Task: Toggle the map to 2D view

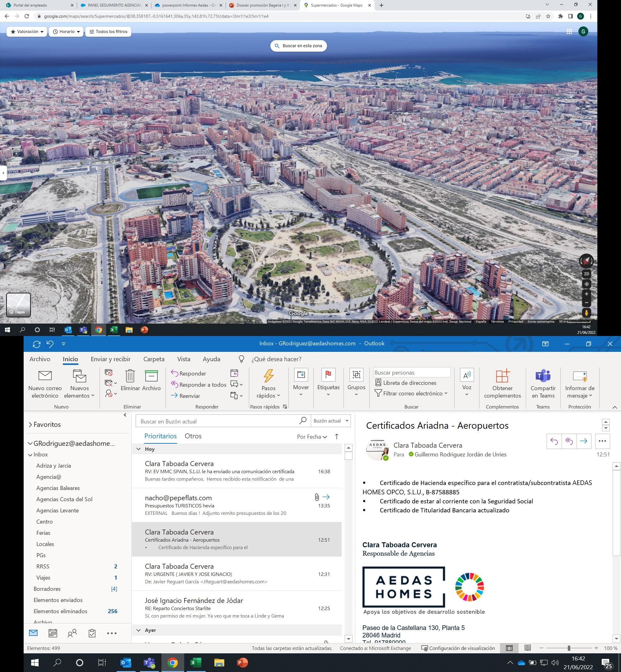Action: point(586,274)
